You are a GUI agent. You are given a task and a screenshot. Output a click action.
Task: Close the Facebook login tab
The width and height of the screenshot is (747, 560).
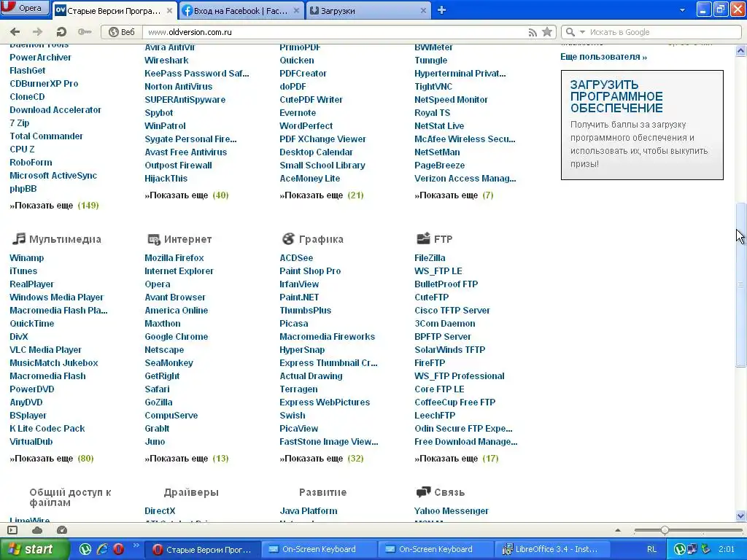pos(296,10)
